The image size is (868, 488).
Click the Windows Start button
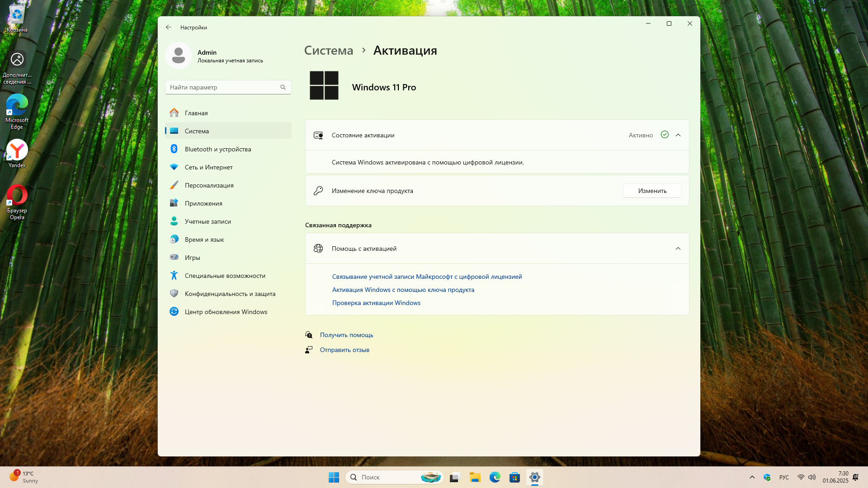pos(334,477)
